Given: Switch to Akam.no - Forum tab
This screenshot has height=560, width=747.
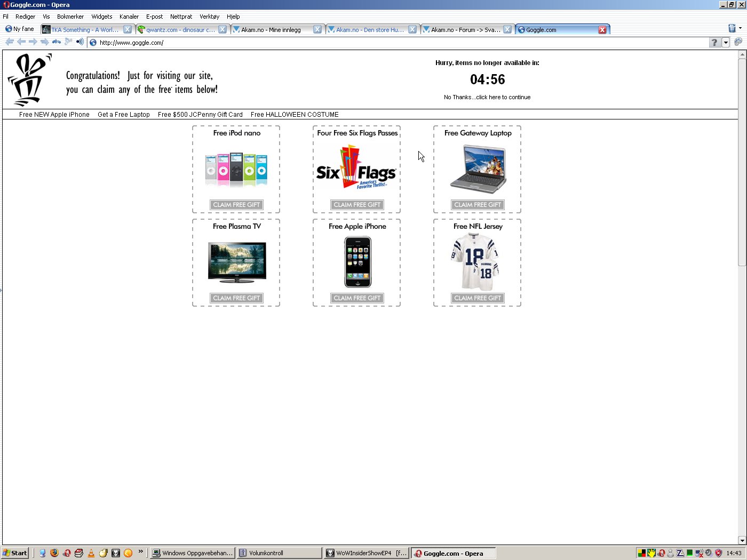Looking at the screenshot, I should click(x=462, y=30).
